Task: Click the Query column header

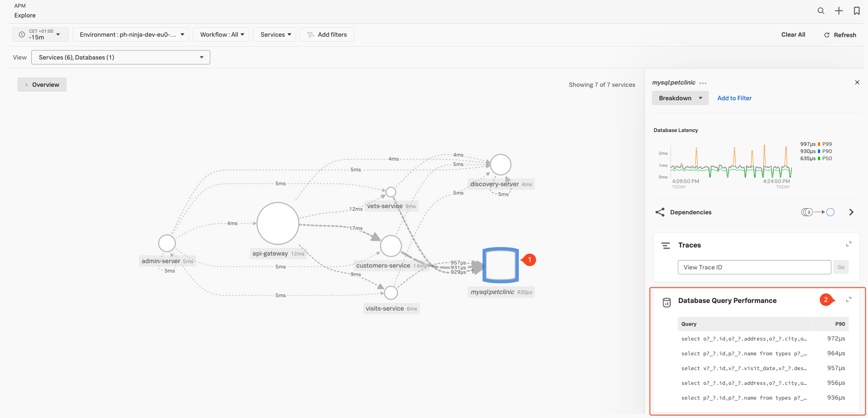Action: [744, 324]
